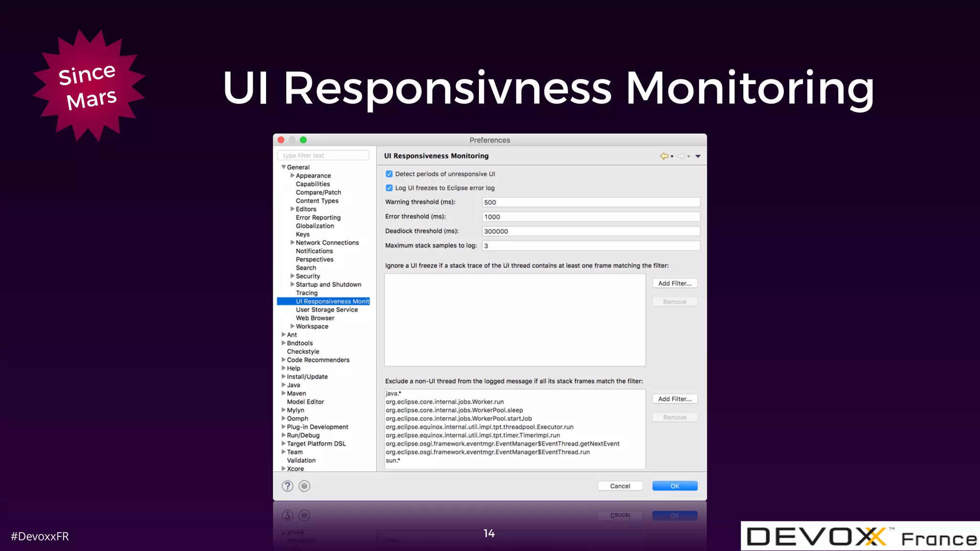Open Perspectives preference page
The image size is (980, 551).
314,259
